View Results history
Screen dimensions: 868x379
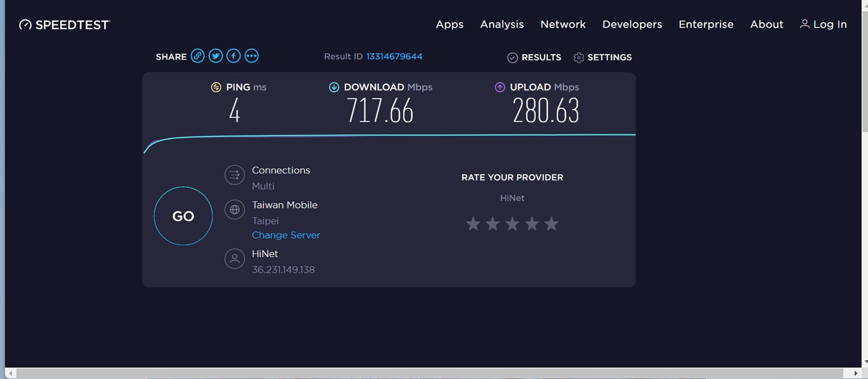click(534, 57)
